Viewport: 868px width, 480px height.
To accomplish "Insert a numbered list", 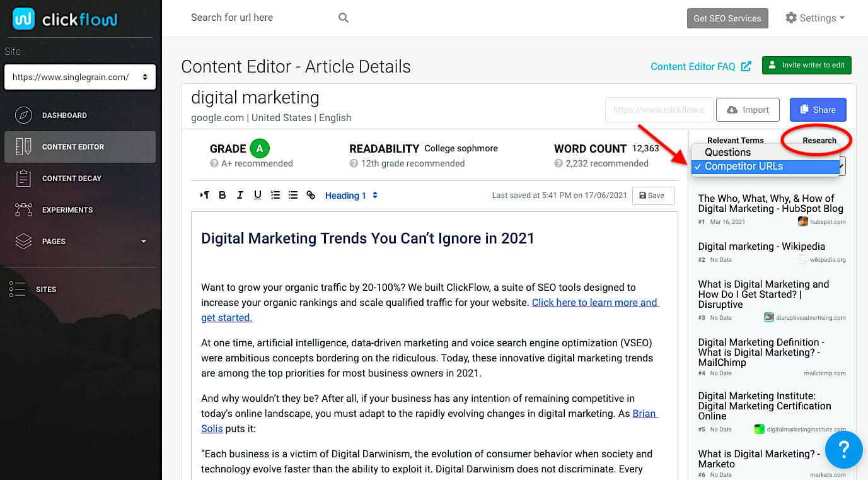I will tap(275, 196).
